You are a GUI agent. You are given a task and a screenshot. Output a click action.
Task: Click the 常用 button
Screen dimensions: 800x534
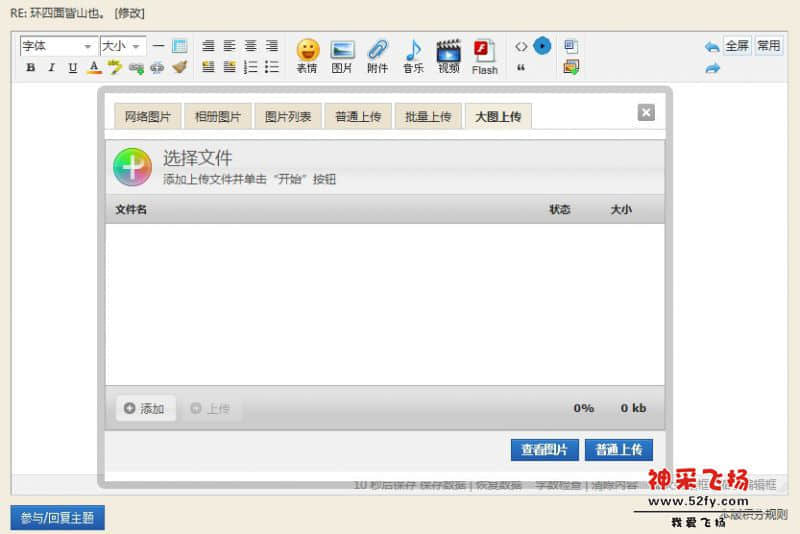[x=768, y=46]
